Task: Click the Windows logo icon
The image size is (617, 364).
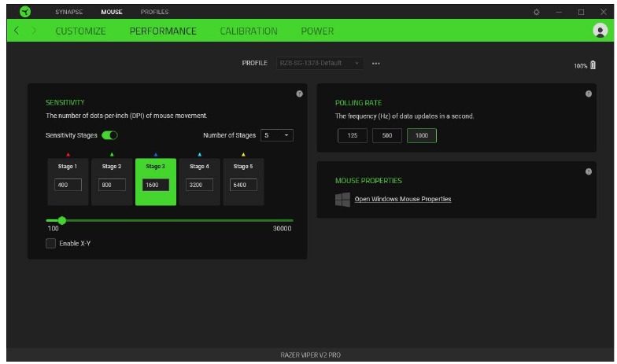Action: pyautogui.click(x=342, y=200)
